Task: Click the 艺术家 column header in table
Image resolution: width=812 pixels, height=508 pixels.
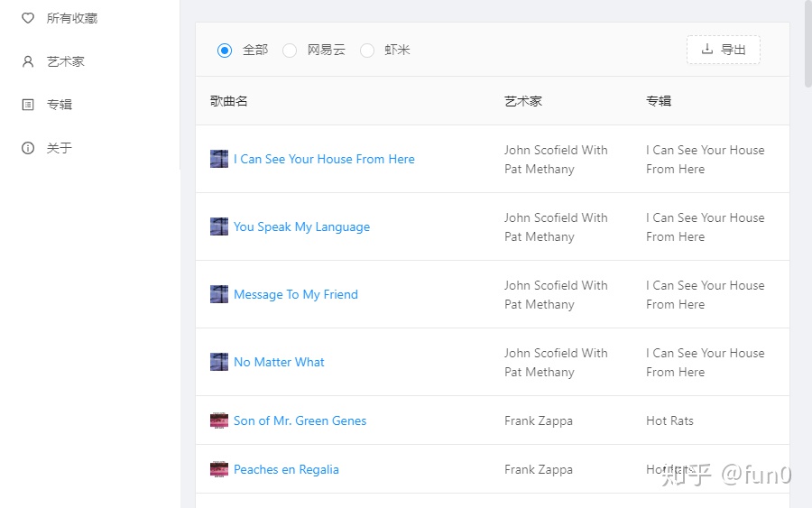Action: [523, 101]
